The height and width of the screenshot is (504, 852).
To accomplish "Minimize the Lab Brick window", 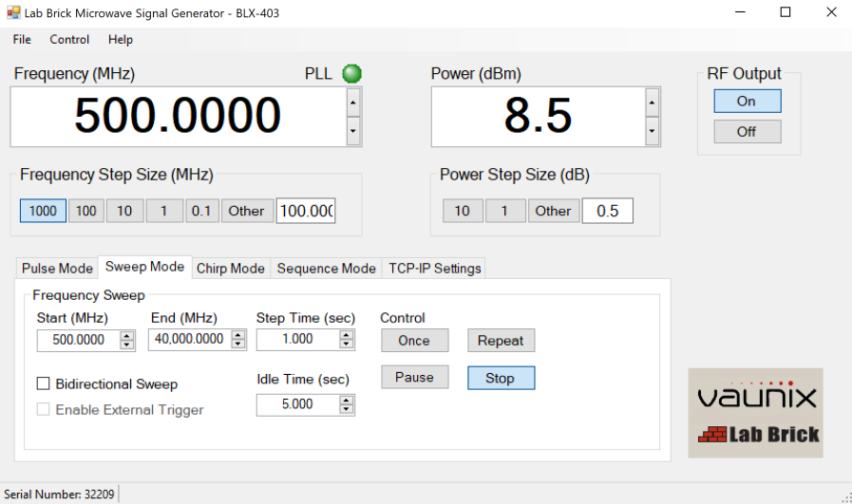I will point(740,12).
